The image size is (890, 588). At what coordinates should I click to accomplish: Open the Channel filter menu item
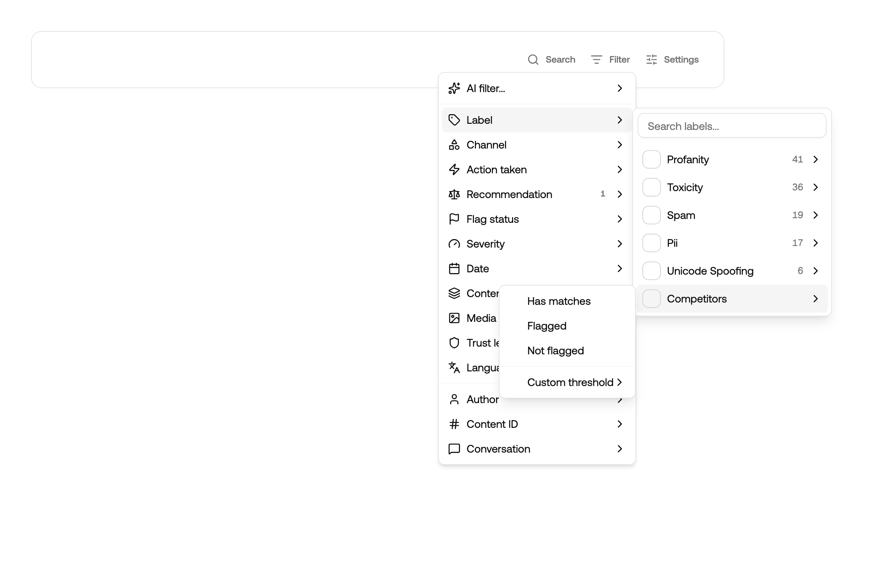pyautogui.click(x=537, y=145)
